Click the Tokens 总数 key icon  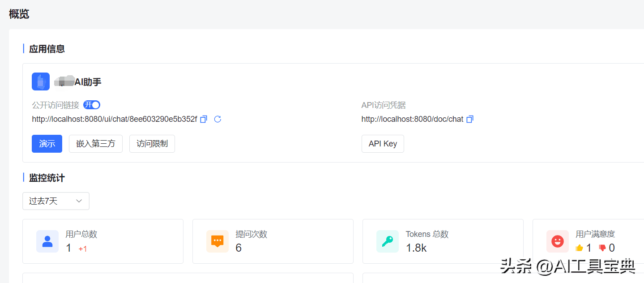[388, 241]
